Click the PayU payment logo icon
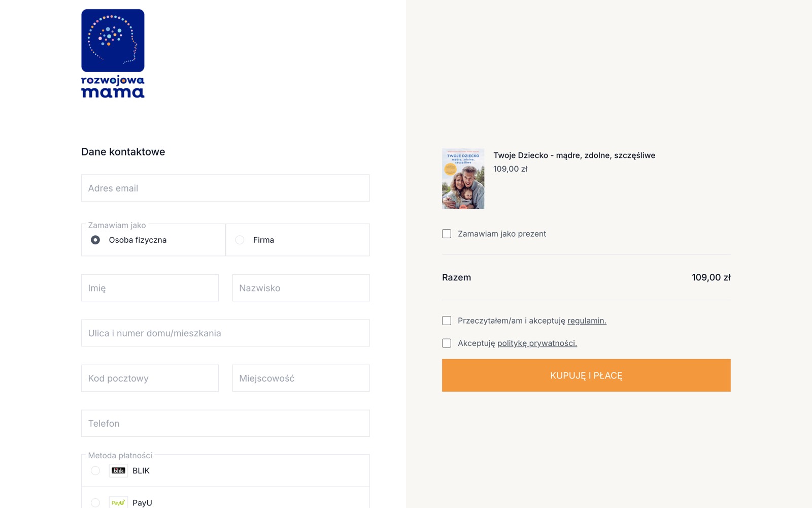This screenshot has height=508, width=812. (x=118, y=502)
